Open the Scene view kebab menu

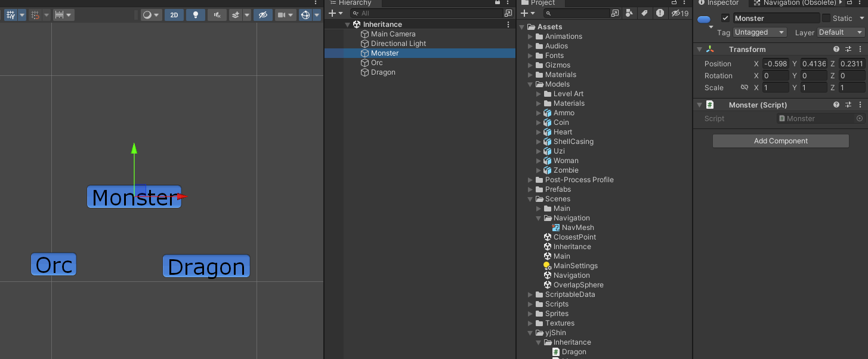pos(316,2)
